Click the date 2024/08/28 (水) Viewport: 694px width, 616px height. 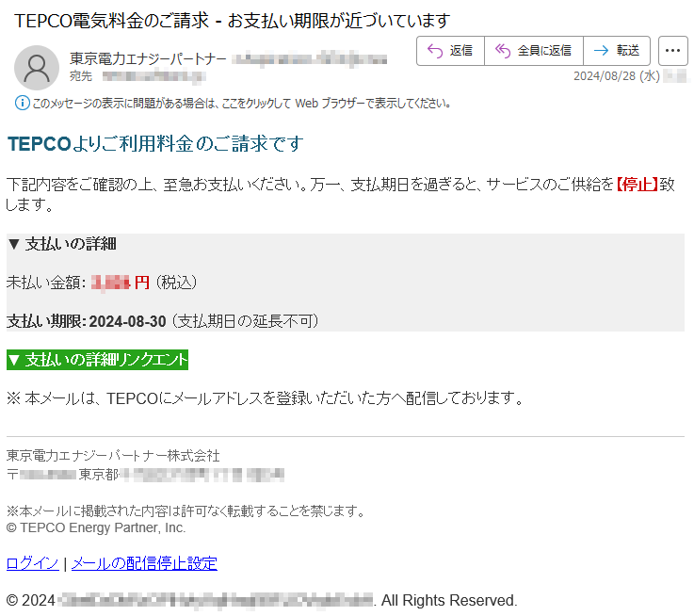click(x=617, y=76)
